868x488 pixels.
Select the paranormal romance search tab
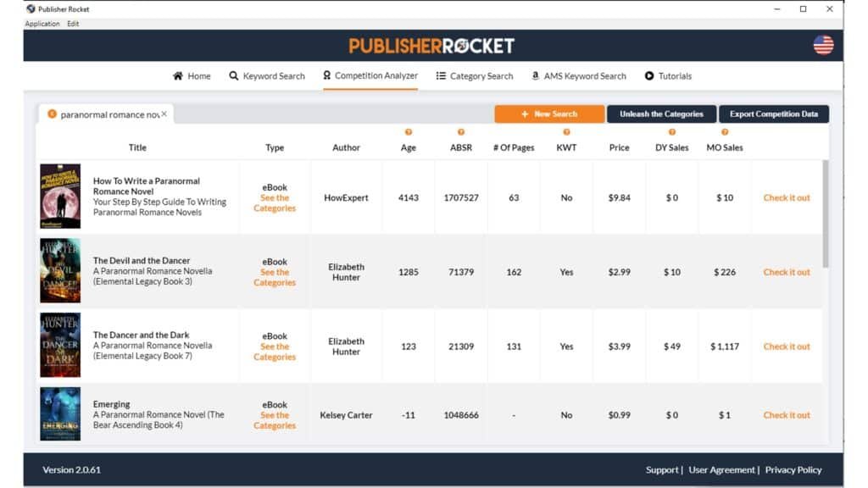(106, 114)
